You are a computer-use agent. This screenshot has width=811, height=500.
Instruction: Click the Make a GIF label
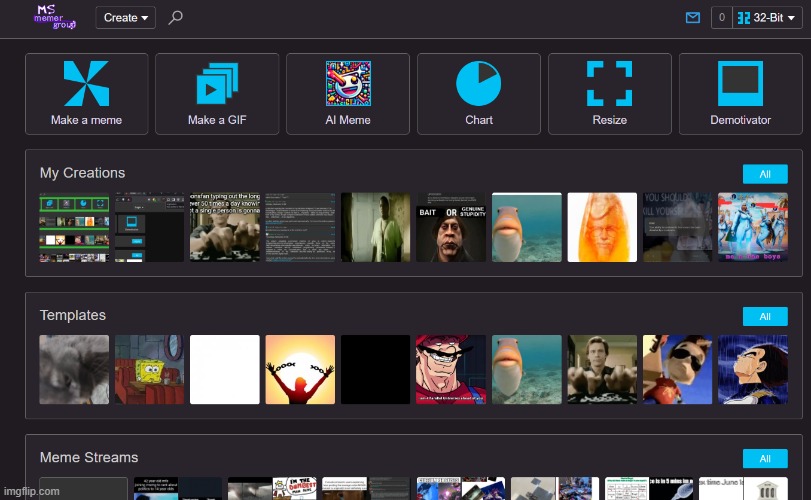tap(217, 120)
